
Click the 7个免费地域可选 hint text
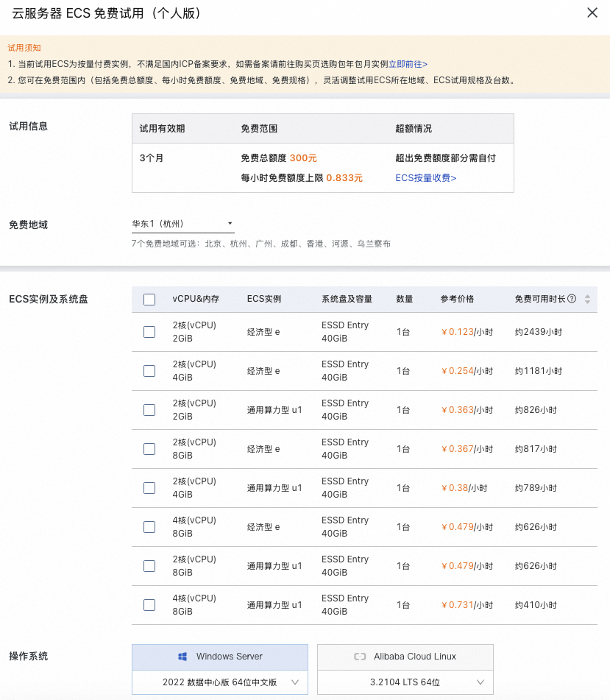click(x=261, y=244)
